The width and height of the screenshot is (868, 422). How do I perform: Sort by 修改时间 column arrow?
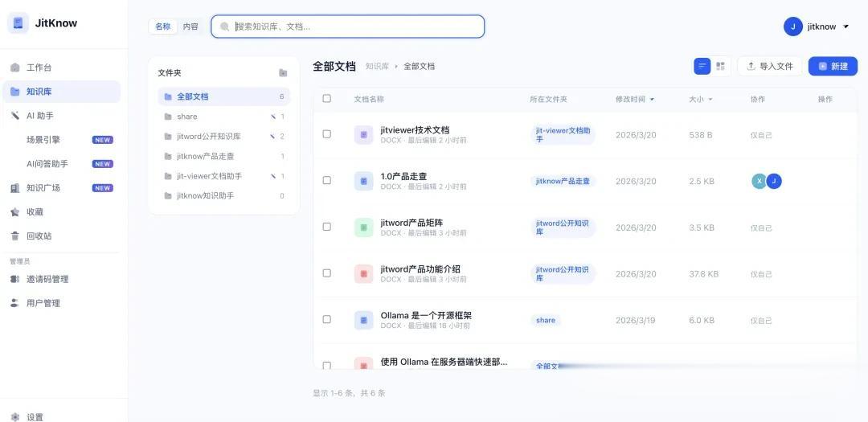(x=652, y=100)
